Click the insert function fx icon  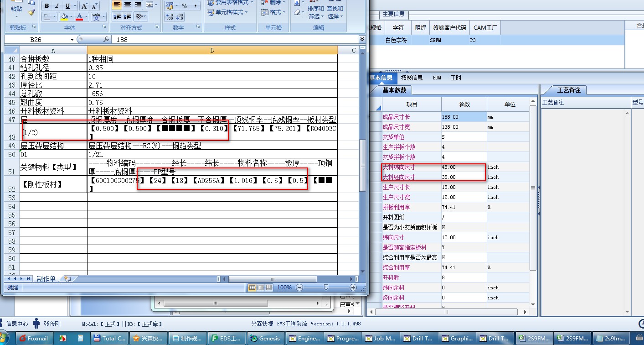(106, 40)
